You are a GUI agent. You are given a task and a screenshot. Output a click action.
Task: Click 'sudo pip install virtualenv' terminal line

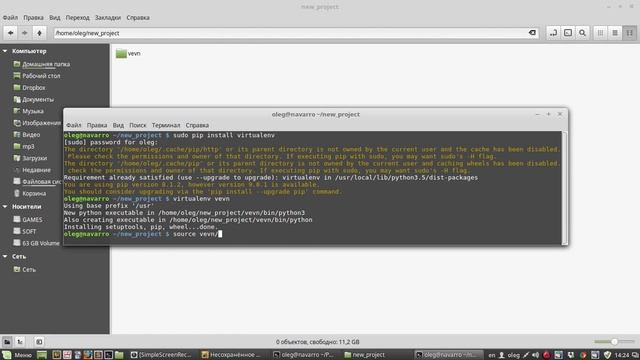(x=169, y=135)
